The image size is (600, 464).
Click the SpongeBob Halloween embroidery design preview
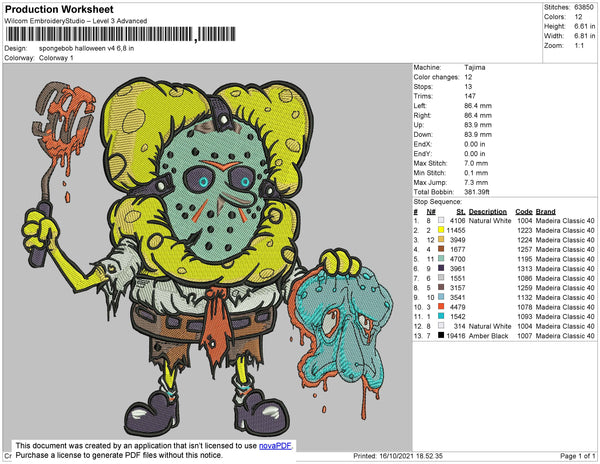(207, 257)
